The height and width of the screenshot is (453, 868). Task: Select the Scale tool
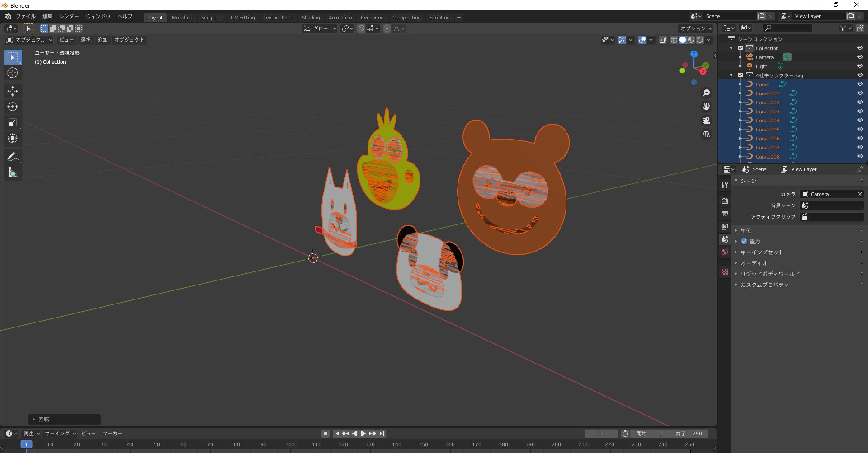pyautogui.click(x=13, y=123)
